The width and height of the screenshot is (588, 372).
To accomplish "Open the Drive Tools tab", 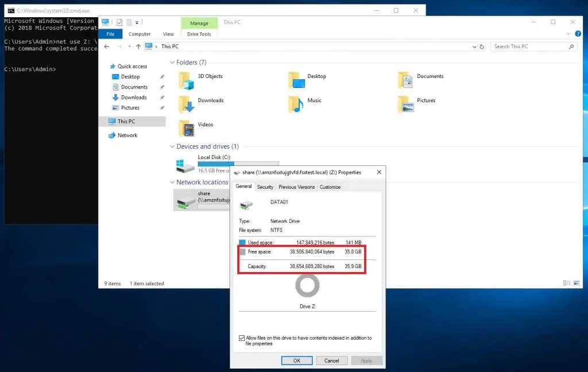I will tap(199, 34).
